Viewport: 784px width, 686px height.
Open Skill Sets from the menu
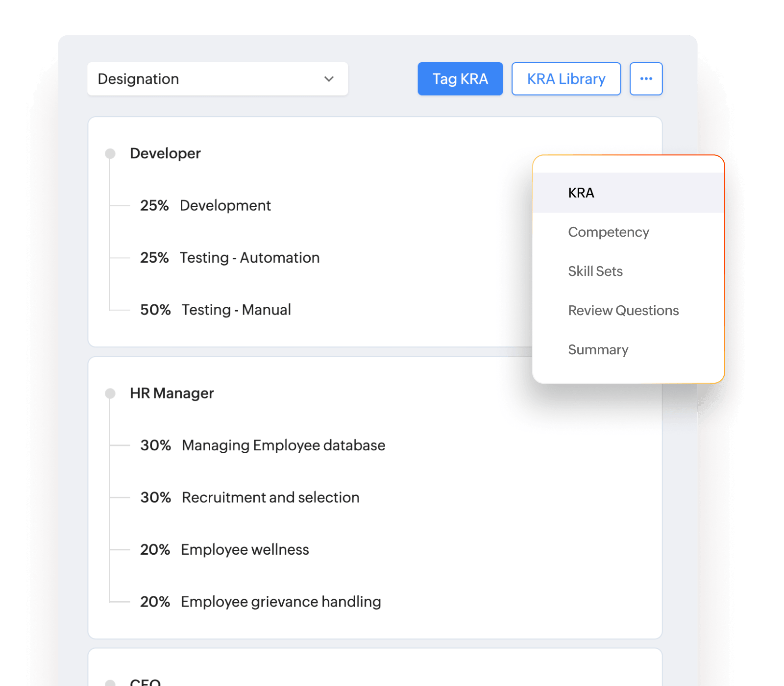tap(595, 271)
